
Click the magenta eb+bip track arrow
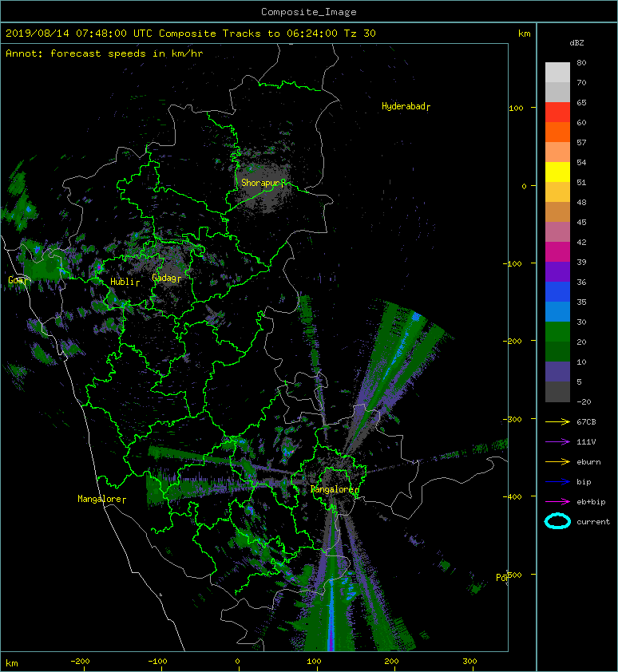click(557, 502)
